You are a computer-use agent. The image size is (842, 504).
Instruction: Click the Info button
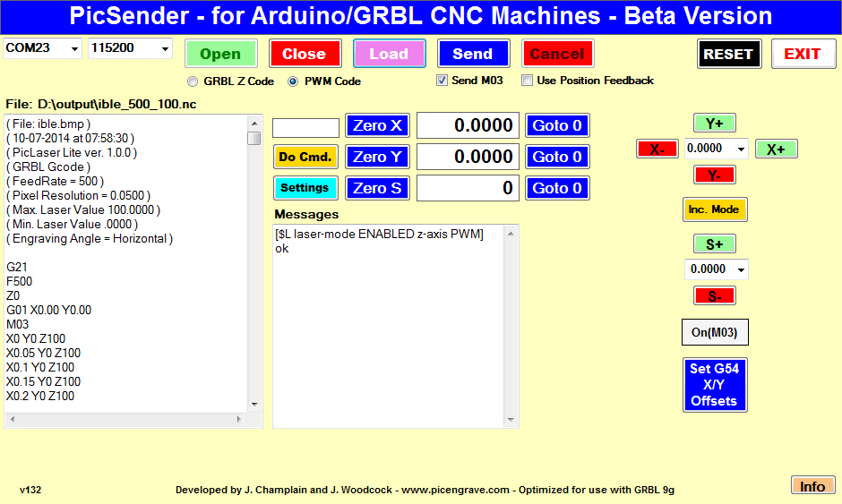coord(813,486)
